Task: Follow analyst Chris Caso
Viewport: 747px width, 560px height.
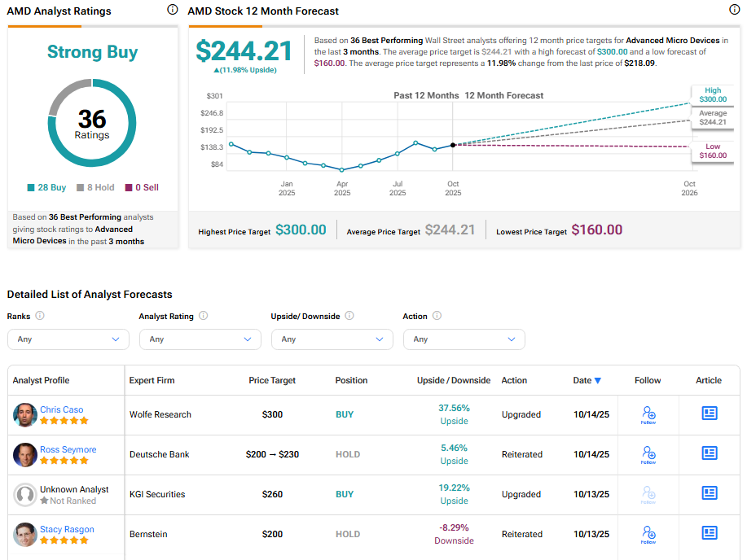Action: coord(648,414)
